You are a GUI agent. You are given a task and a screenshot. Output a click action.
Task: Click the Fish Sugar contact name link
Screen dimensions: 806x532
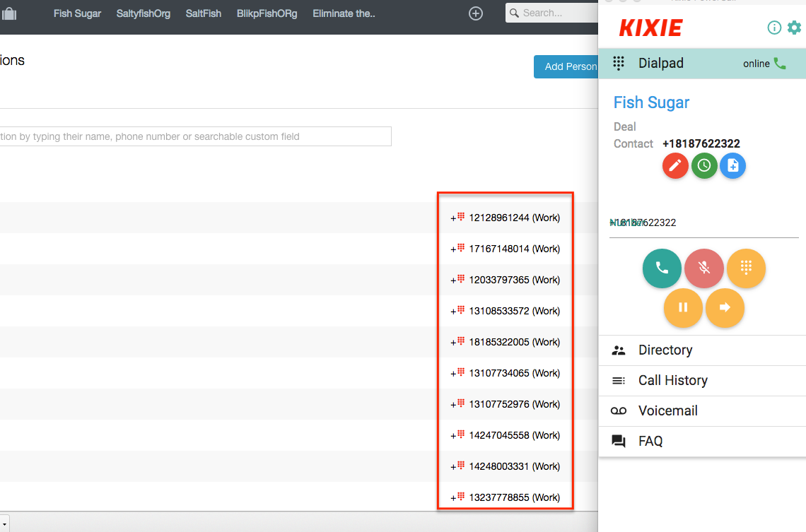click(651, 102)
